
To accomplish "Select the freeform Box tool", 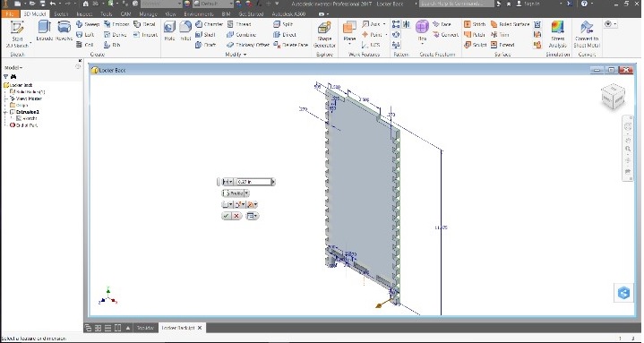I will (422, 30).
